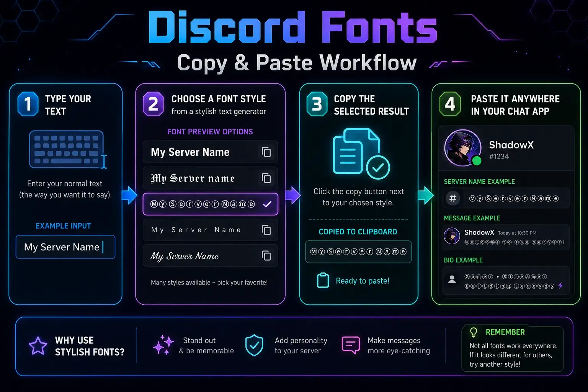Click the 'REMEMBER' heading in the tip box
This screenshot has height=392, width=588.
click(x=505, y=332)
